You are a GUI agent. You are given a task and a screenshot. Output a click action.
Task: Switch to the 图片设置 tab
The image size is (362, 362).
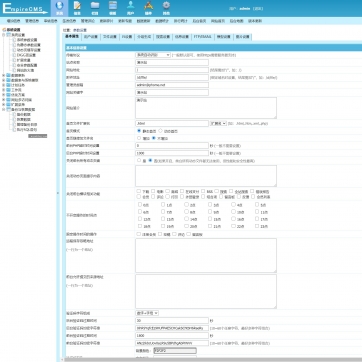(242, 37)
